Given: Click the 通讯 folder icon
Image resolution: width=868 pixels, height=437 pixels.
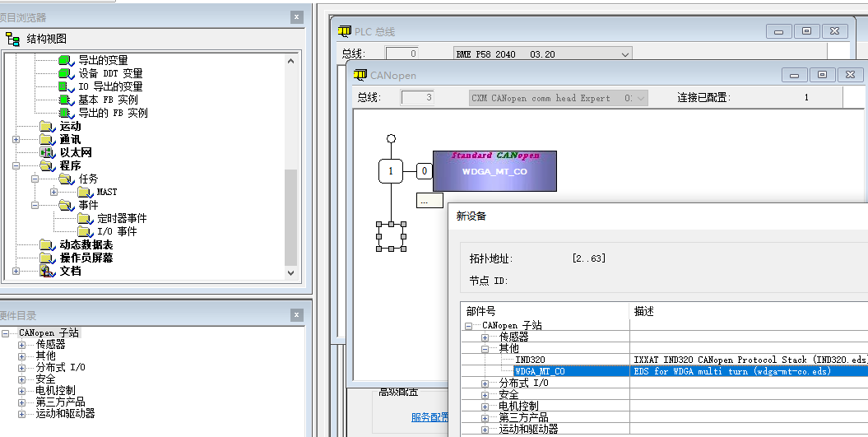Looking at the screenshot, I should (48, 140).
